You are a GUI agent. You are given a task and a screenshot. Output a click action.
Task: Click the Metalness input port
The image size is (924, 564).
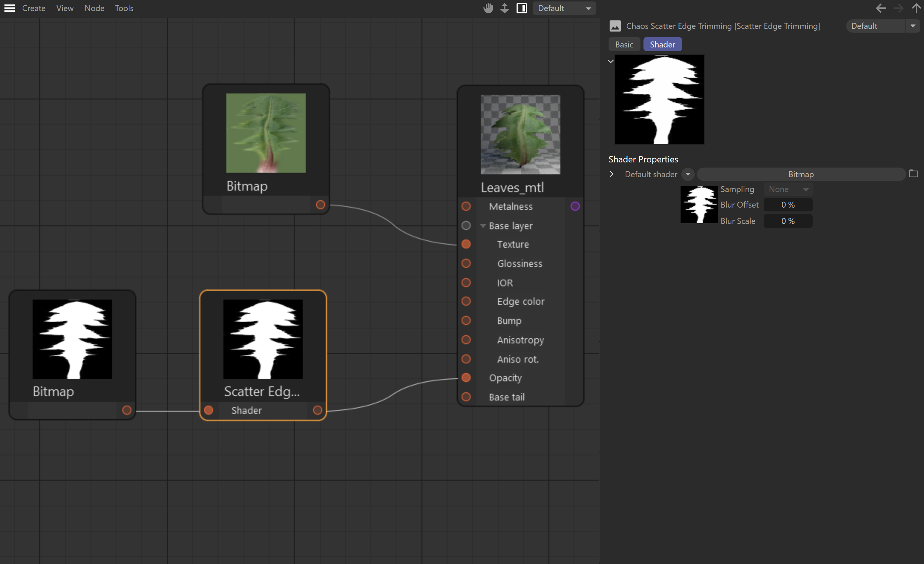point(466,206)
